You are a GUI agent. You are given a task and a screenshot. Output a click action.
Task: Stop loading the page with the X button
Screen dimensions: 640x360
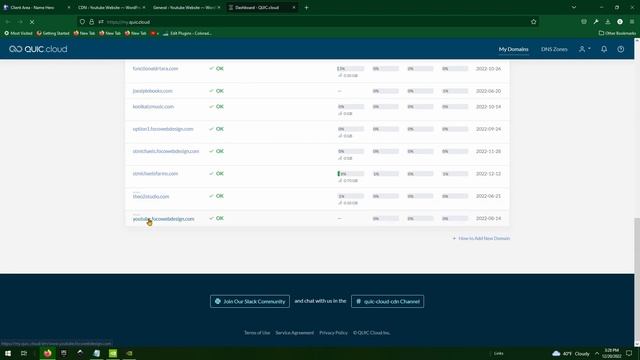pyautogui.click(x=32, y=22)
